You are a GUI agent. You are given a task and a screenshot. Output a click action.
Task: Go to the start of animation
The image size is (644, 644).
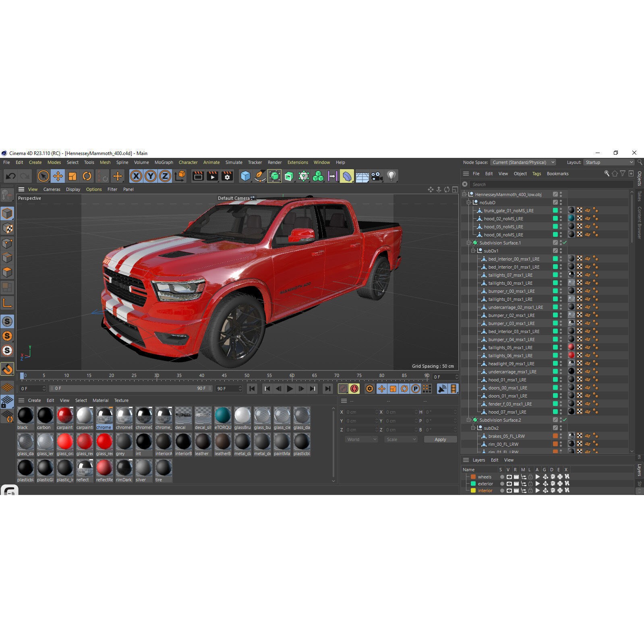[x=252, y=389]
